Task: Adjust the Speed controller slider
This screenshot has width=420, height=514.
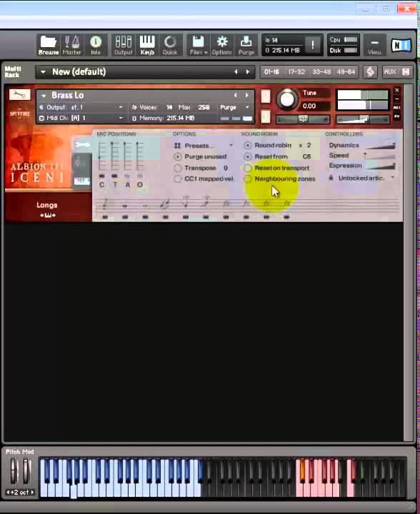Action: tap(380, 156)
